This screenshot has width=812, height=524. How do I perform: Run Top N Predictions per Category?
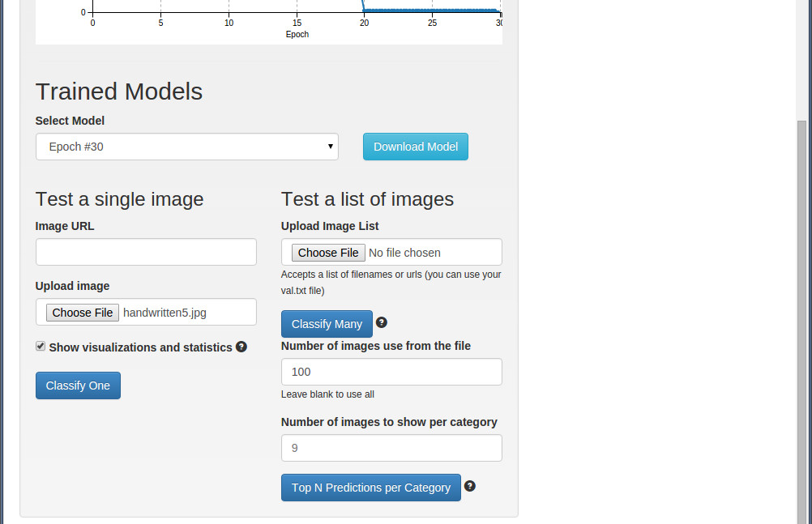[371, 488]
